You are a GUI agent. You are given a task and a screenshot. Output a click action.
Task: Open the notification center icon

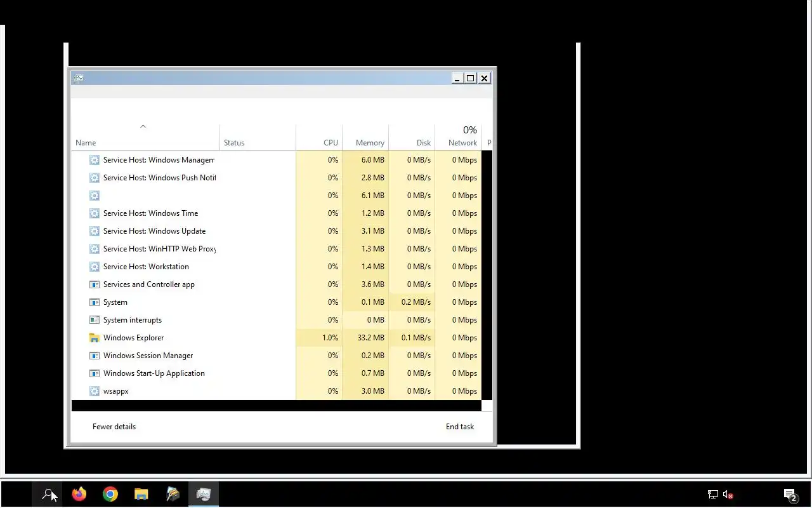790,494
